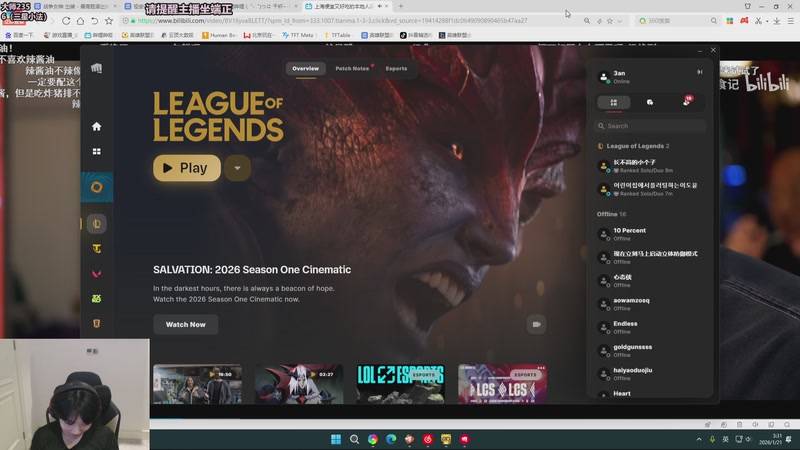The width and height of the screenshot is (800, 450).
Task: Open the 02:27 champion video thumbnail
Action: click(x=299, y=384)
